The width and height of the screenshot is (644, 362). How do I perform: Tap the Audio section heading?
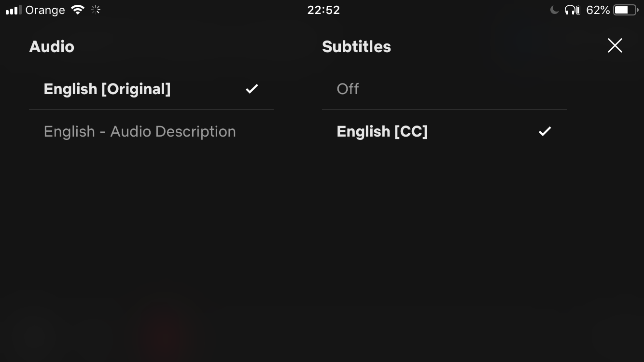52,46
